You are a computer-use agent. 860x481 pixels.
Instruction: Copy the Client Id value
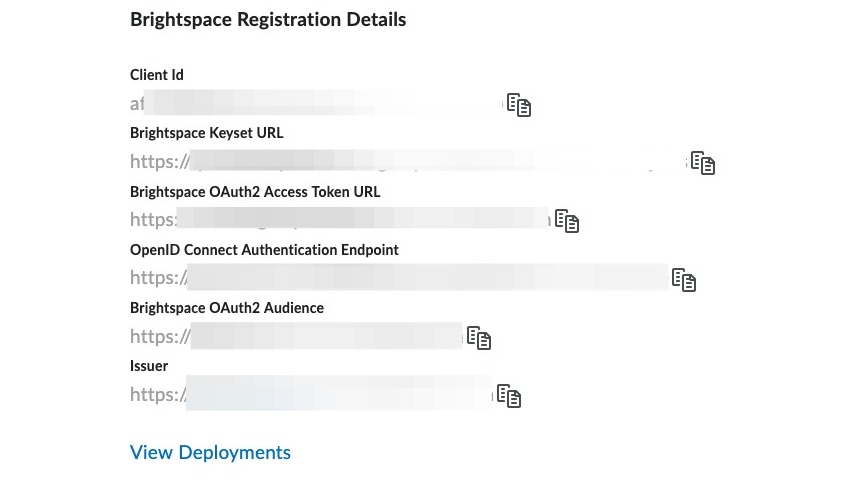tap(518, 105)
